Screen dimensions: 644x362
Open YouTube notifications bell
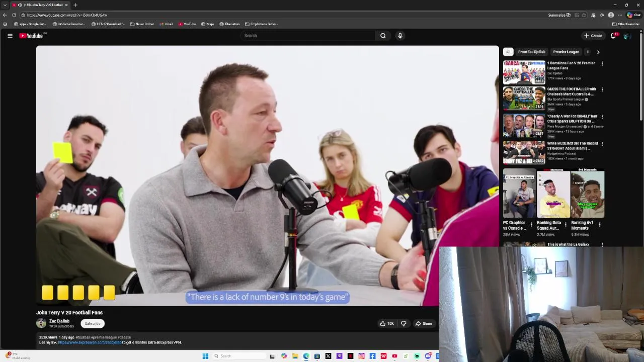click(613, 36)
